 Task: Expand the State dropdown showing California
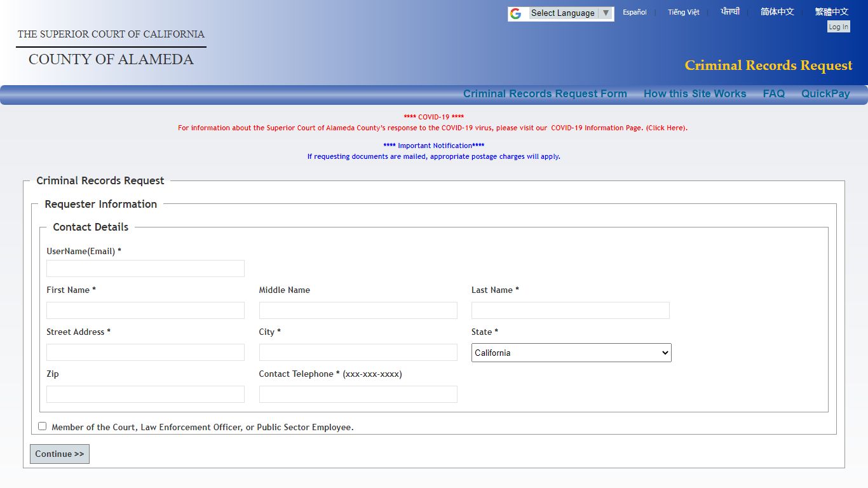click(571, 353)
